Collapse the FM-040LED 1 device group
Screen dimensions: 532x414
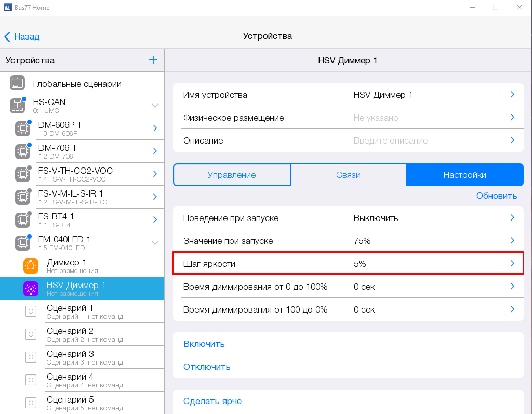(x=155, y=242)
